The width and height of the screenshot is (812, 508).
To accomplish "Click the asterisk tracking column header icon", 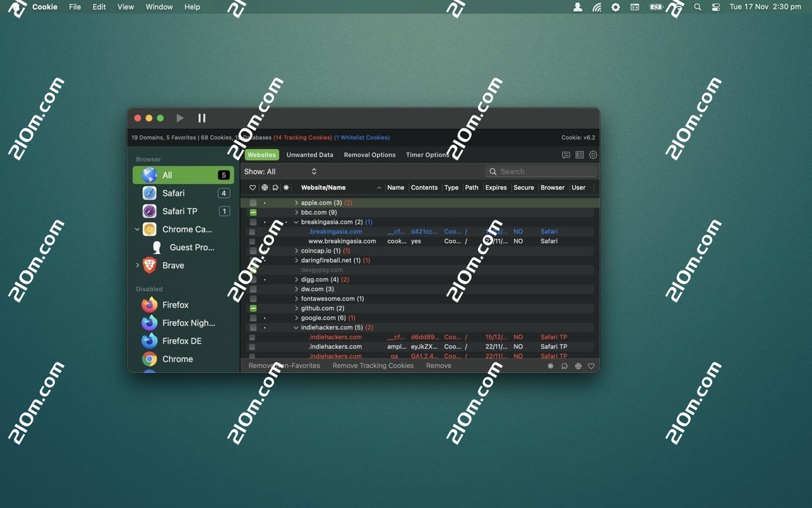I will point(287,188).
